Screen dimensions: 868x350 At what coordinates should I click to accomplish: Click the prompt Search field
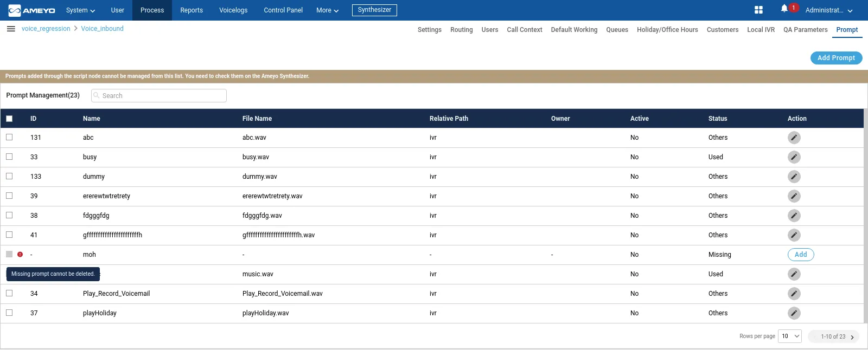(x=159, y=95)
